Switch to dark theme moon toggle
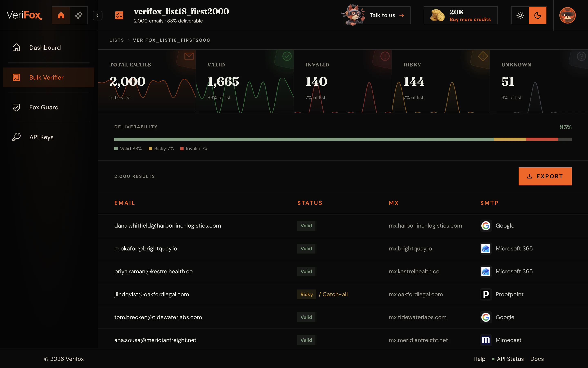The image size is (588, 368). (x=537, y=15)
